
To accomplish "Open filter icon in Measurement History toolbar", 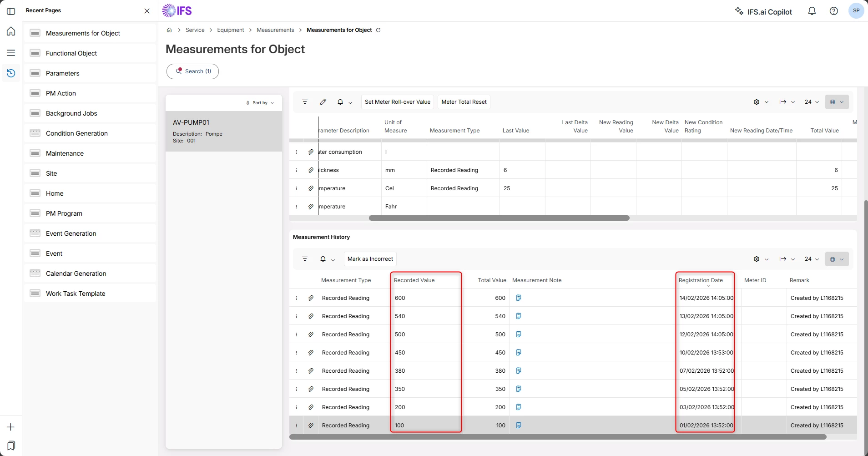I will click(x=305, y=259).
